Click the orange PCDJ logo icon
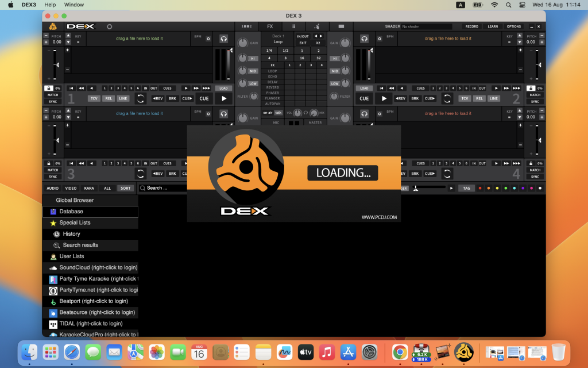Image resolution: width=588 pixels, height=368 pixels. coord(53,26)
